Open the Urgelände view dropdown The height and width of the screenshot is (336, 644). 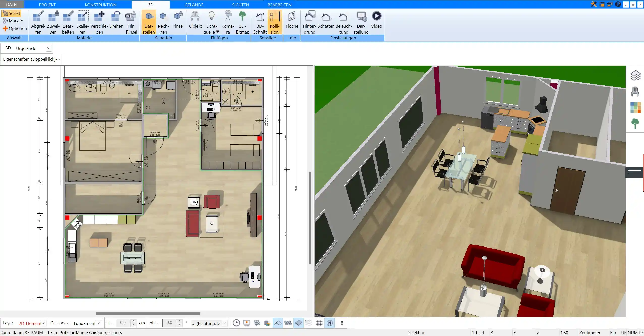tap(49, 48)
